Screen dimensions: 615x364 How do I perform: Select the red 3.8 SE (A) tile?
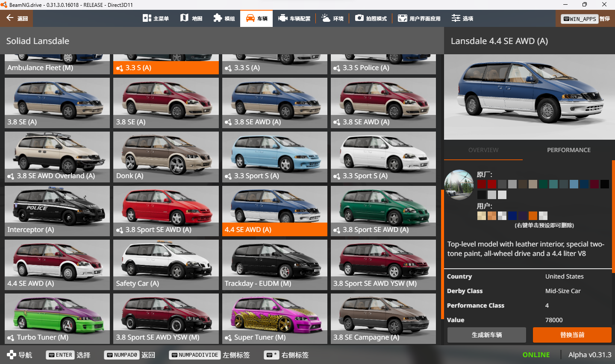(166, 103)
